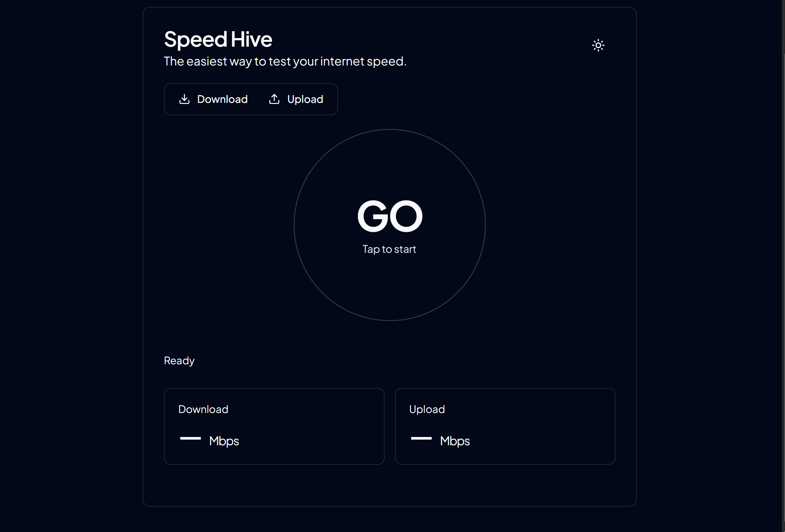The height and width of the screenshot is (532, 785).
Task: Switch to the Upload tab label
Action: [305, 99]
